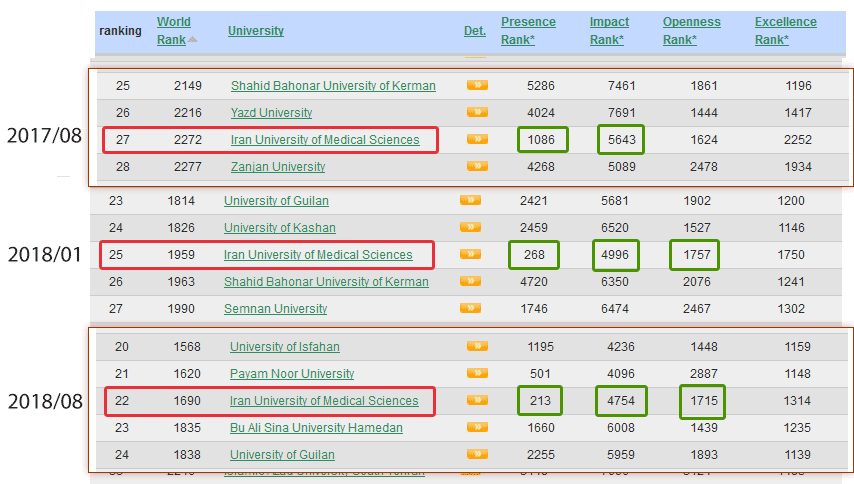The image size is (854, 484).
Task: Open details icon for Iran University row ranked 27
Action: click(x=477, y=139)
